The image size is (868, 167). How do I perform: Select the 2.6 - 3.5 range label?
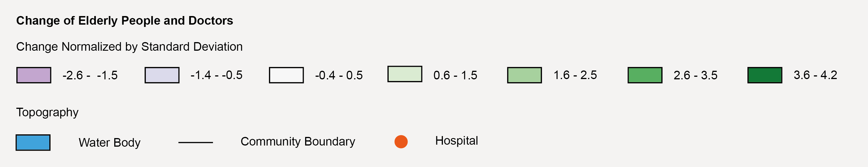695,75
